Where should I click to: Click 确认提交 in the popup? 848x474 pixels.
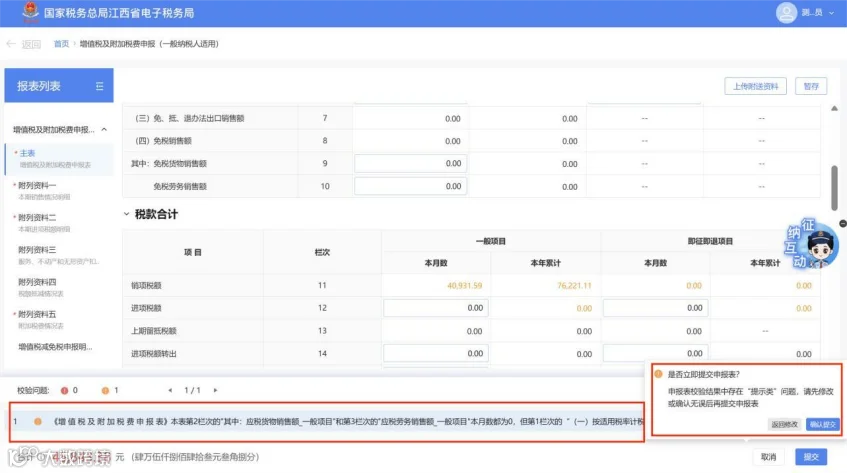pos(823,425)
